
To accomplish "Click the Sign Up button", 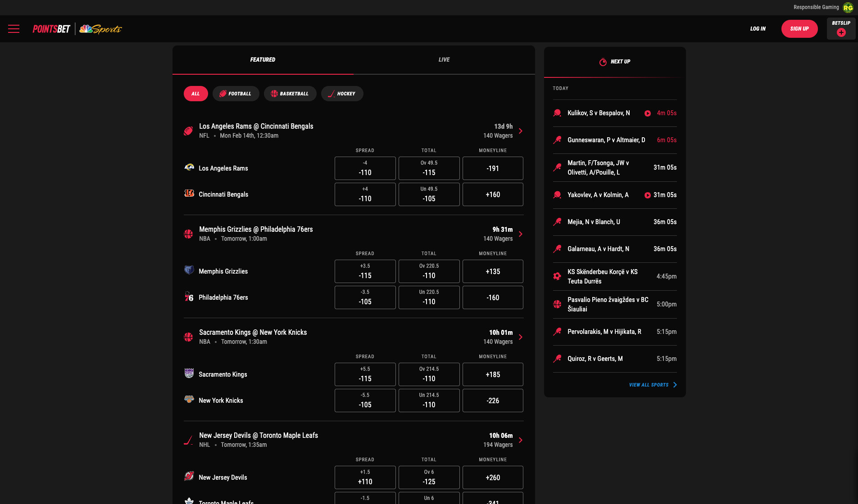I will click(799, 29).
